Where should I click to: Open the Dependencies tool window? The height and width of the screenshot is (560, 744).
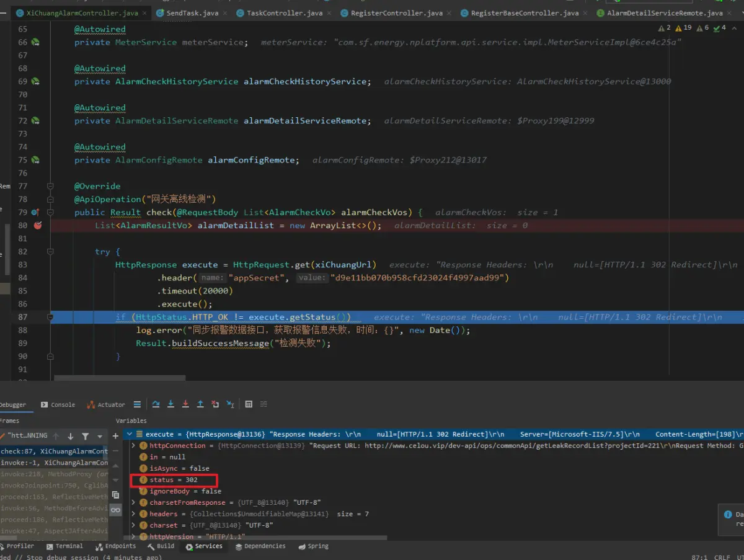260,546
